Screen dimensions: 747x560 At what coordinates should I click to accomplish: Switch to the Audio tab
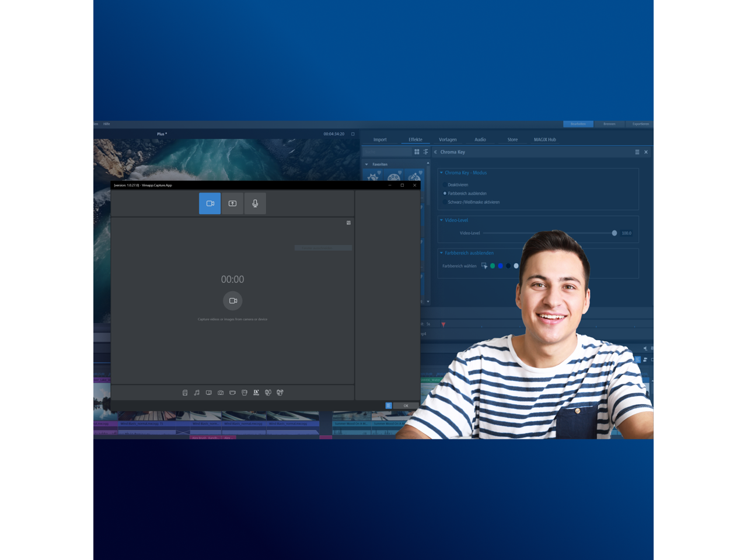[480, 139]
